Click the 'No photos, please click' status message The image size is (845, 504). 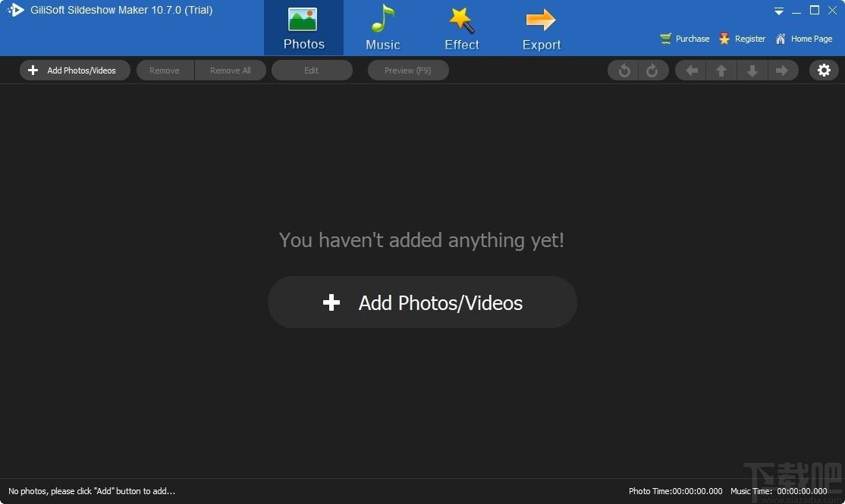point(92,491)
